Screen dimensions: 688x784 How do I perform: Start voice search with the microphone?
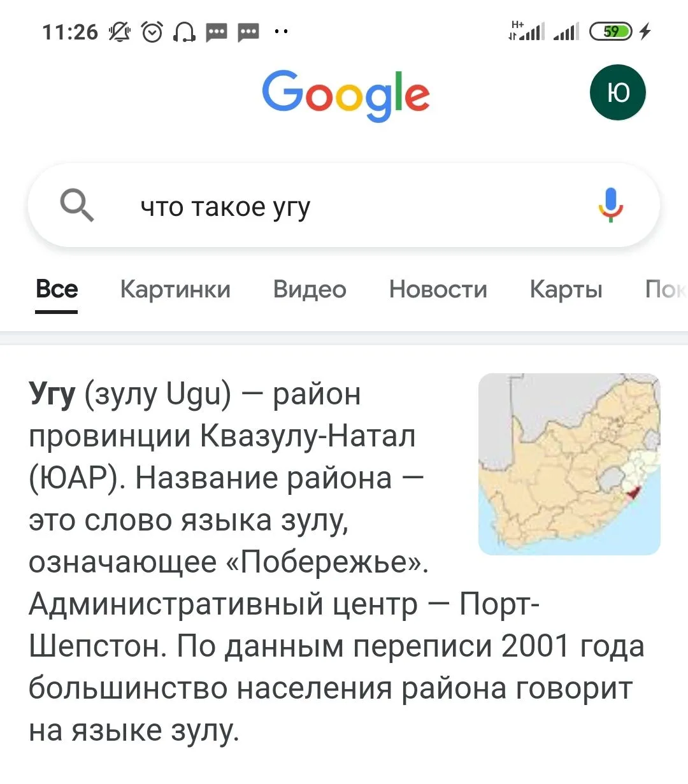coord(610,205)
